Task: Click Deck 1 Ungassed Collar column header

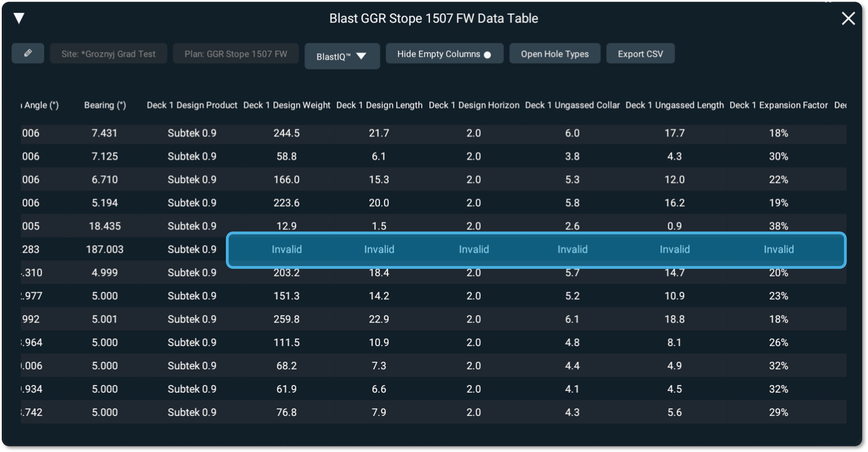Action: 572,105
